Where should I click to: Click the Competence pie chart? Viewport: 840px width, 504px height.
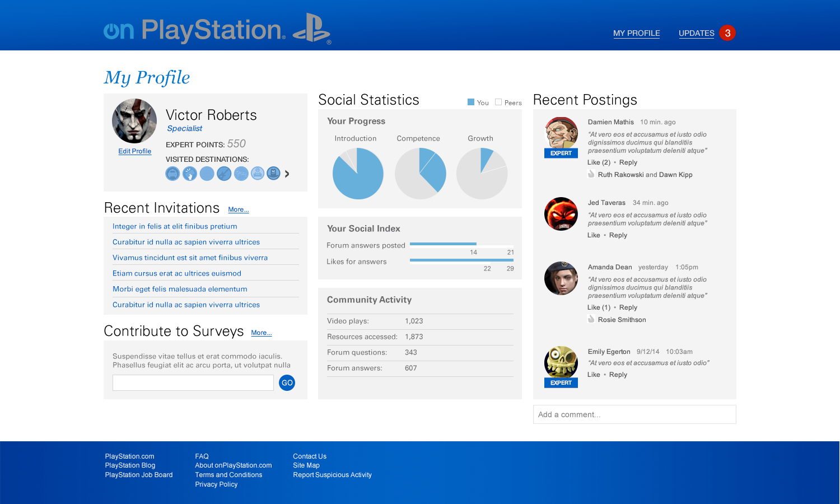pos(420,174)
